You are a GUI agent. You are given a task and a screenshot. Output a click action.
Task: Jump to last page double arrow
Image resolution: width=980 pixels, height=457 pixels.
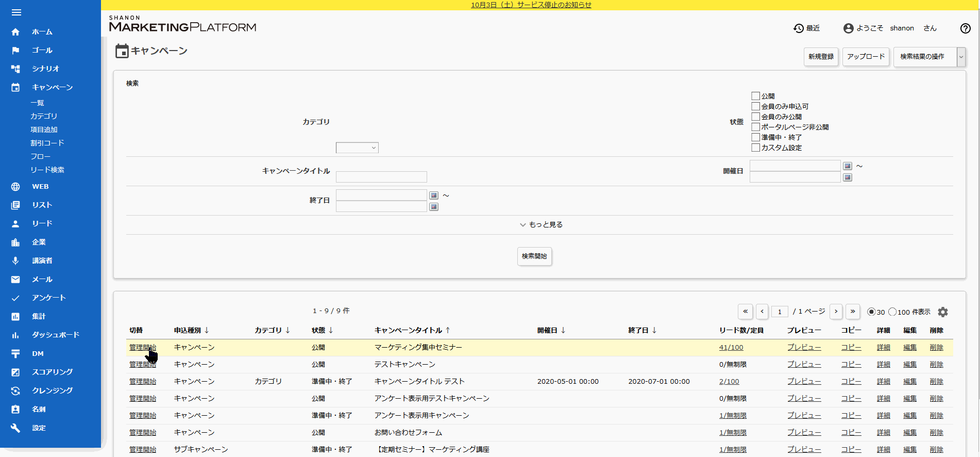853,312
